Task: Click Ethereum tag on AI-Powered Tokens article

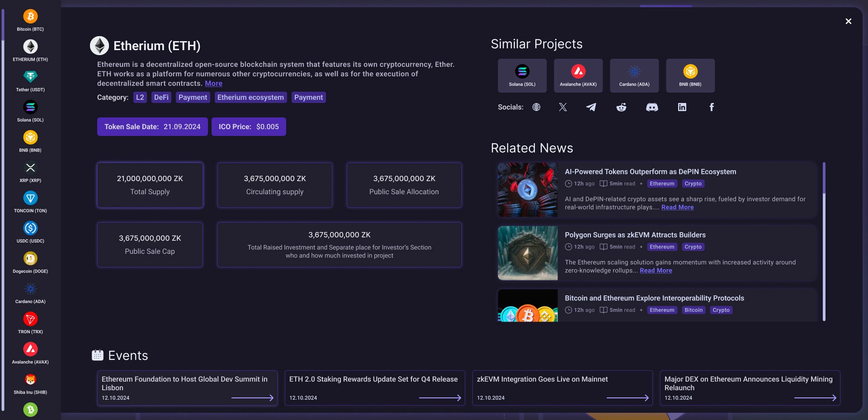Action: [x=662, y=184]
